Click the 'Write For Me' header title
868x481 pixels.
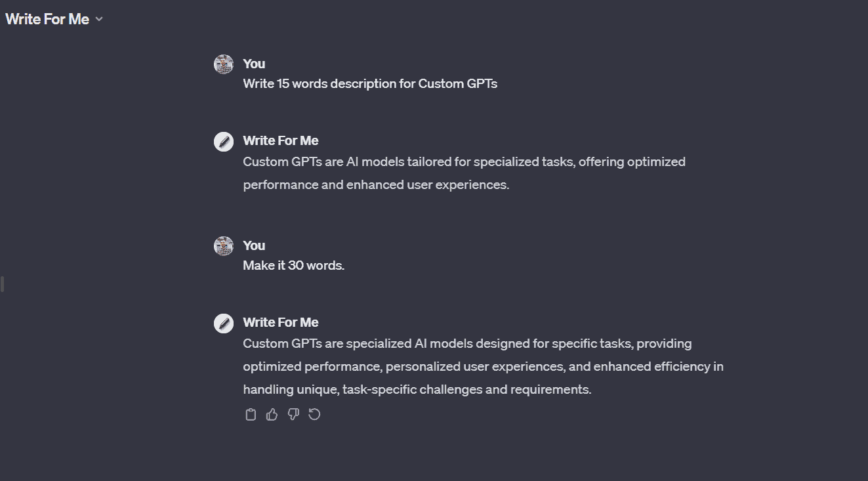(47, 19)
